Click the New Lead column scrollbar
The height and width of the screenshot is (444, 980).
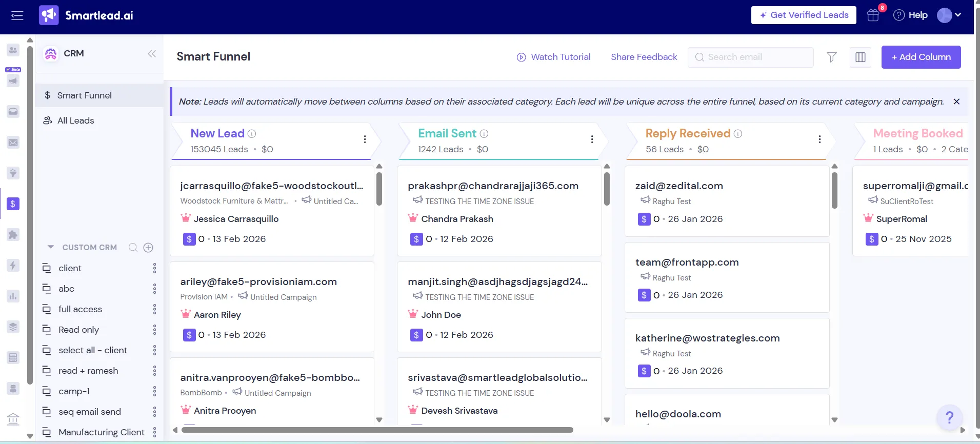point(379,189)
